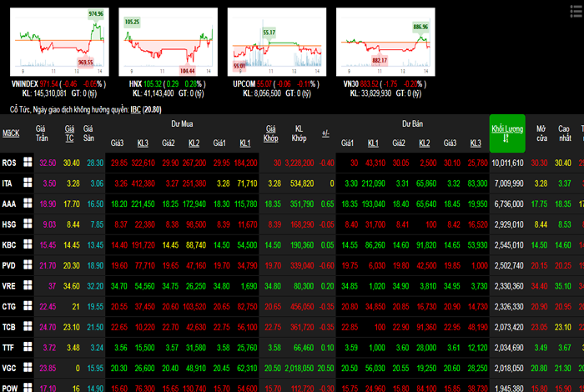Click the KL Khớp column header
Screen dimensions: 584x392
[x=299, y=133]
